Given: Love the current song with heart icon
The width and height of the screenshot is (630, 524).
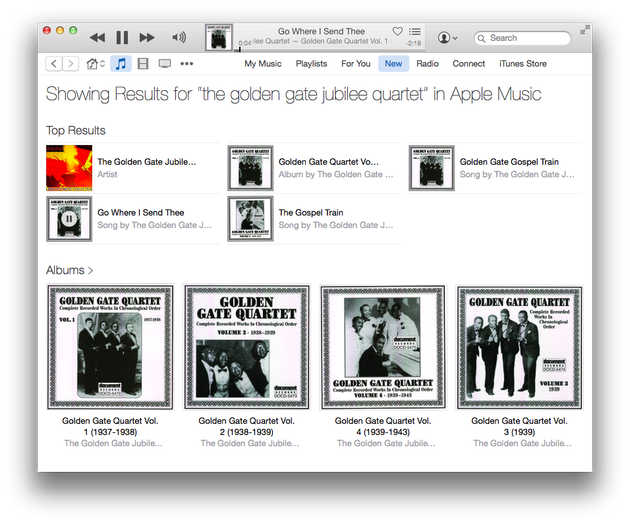Looking at the screenshot, I should [x=397, y=31].
